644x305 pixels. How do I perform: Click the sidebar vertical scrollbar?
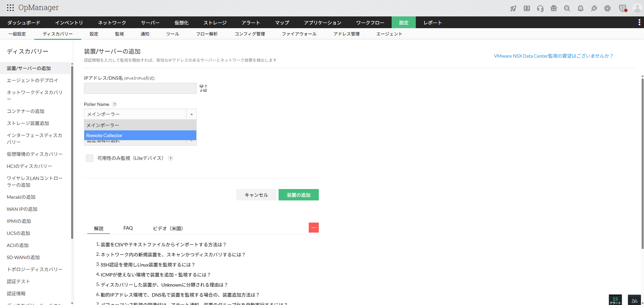[x=72, y=152]
